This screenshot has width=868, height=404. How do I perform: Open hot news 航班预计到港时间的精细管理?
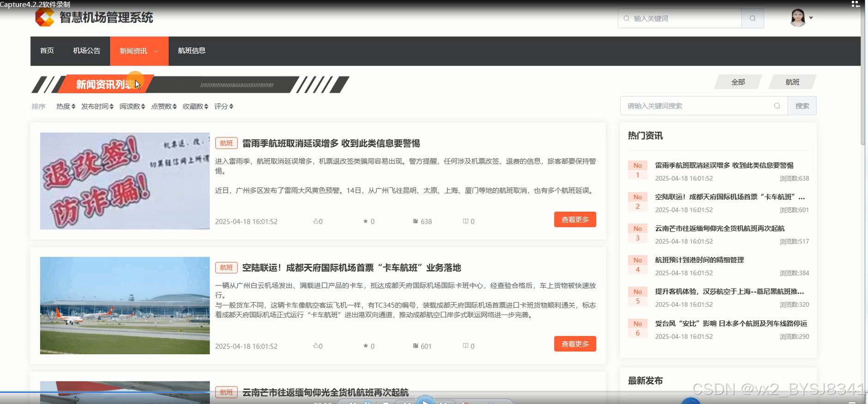pos(699,260)
